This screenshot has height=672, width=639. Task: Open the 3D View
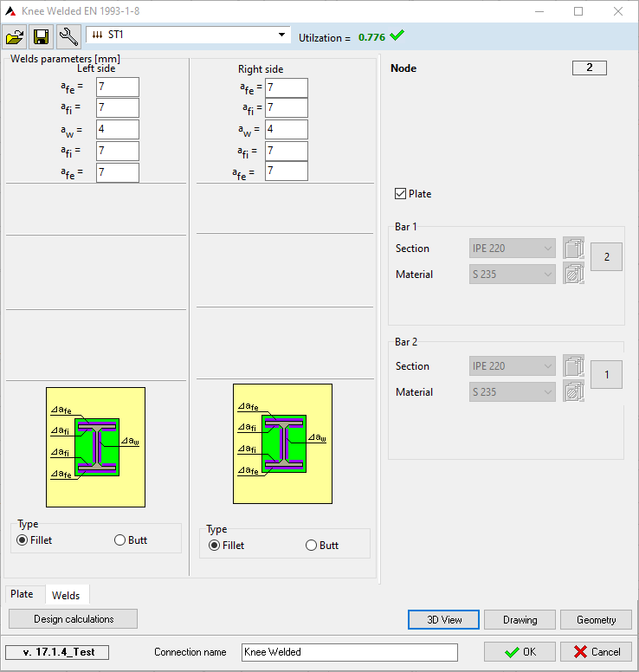pos(443,620)
